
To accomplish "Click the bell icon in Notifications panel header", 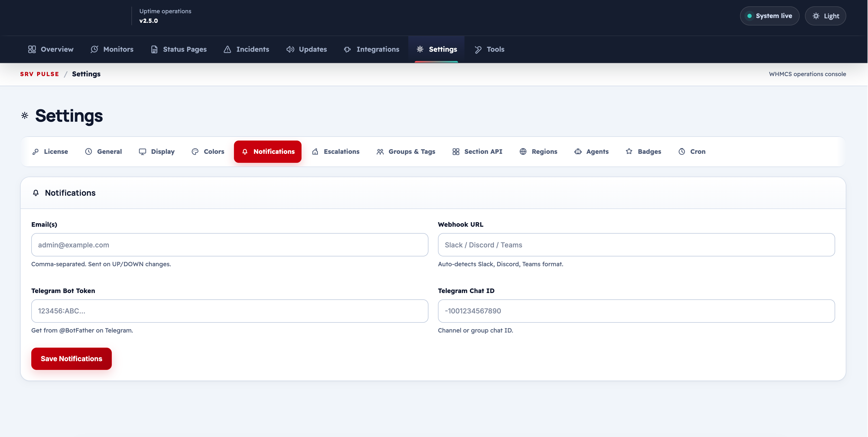I will [36, 193].
